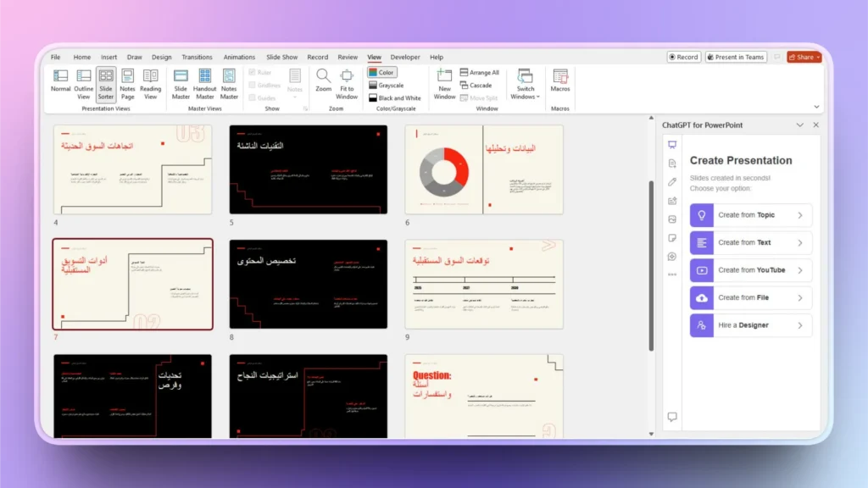
Task: Open the Slide Show menu
Action: click(x=281, y=57)
